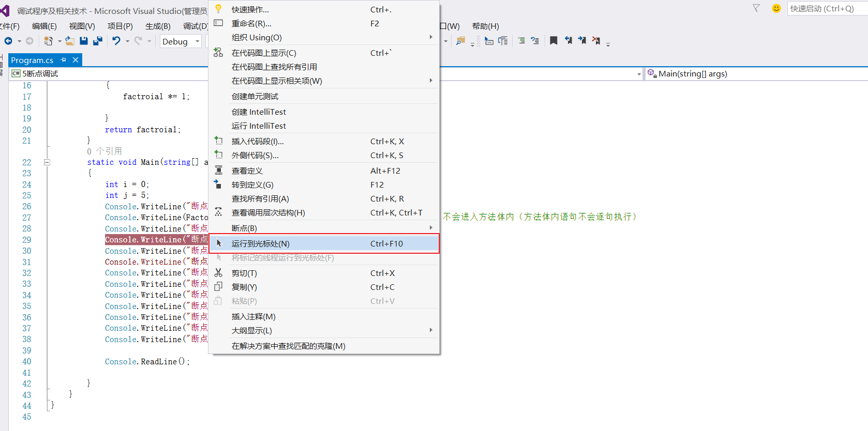Image resolution: width=868 pixels, height=431 pixels.
Task: Click the 'Console.ReadLine();' code line
Action: click(147, 362)
